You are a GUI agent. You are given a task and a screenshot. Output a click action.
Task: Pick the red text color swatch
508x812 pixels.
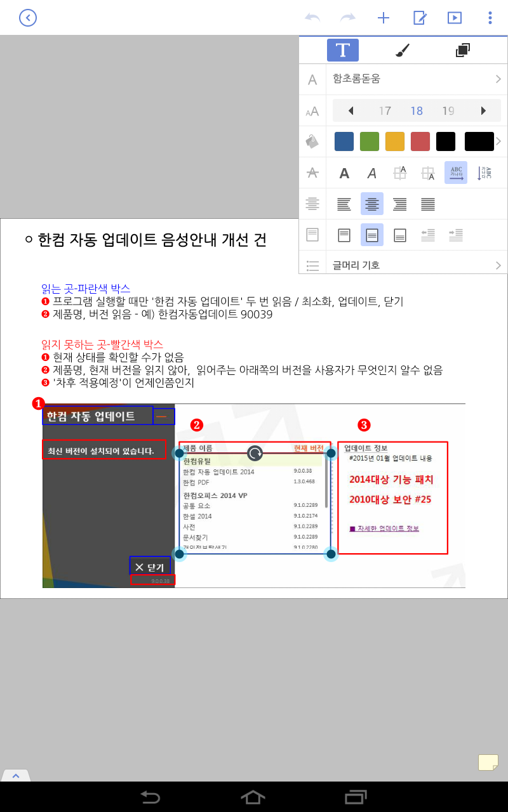[x=420, y=141]
